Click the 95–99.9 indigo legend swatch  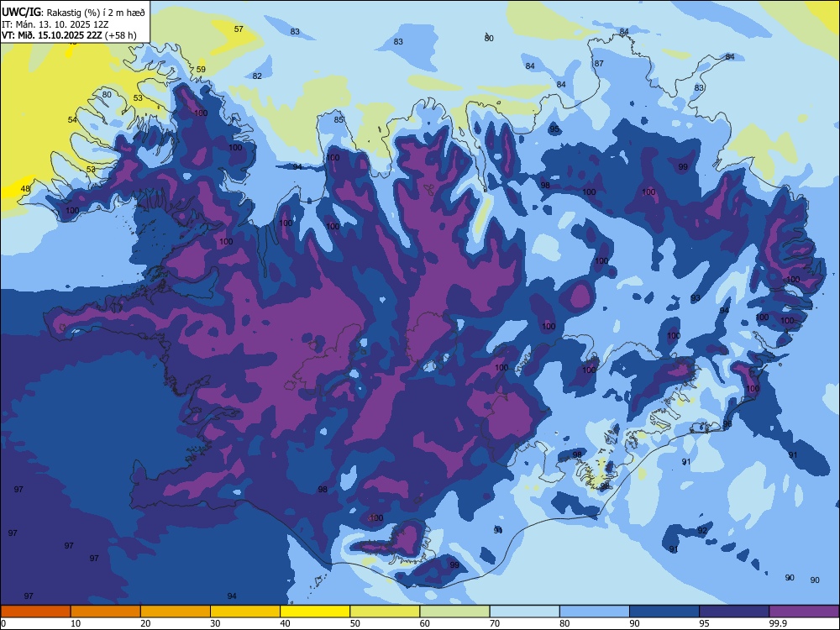click(734, 612)
